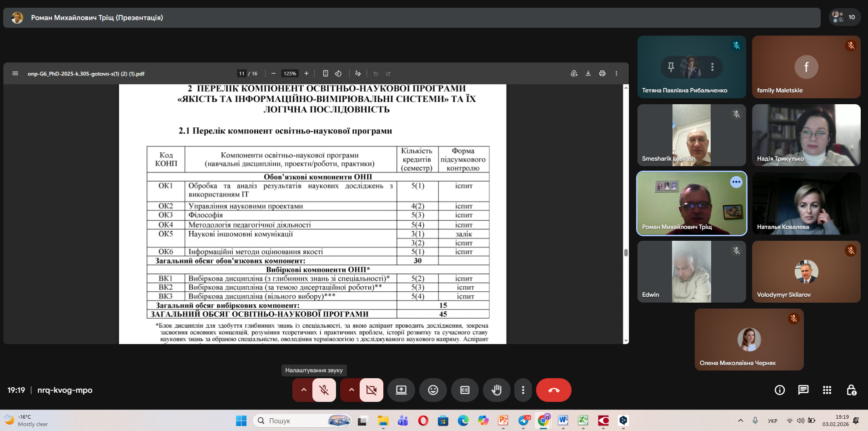Viewport: 868px width, 431px height.
Task: Expand audio settings arrow beside microphone
Action: (x=303, y=390)
